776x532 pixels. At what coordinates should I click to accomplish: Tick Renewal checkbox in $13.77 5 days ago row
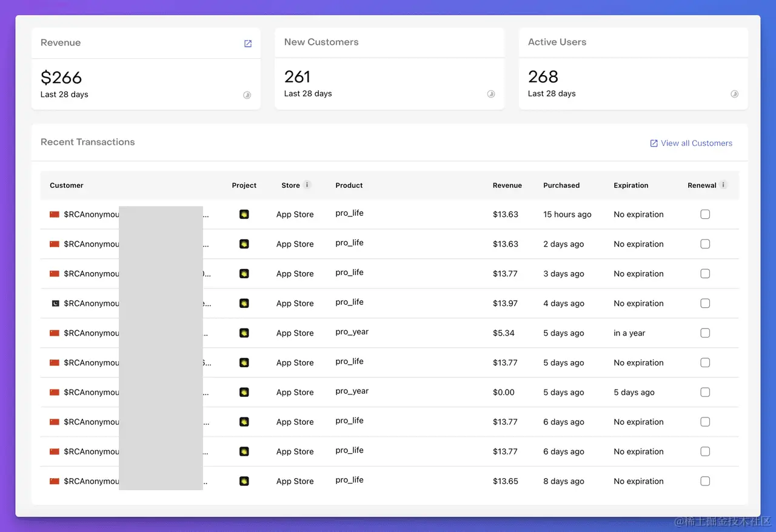pos(705,362)
